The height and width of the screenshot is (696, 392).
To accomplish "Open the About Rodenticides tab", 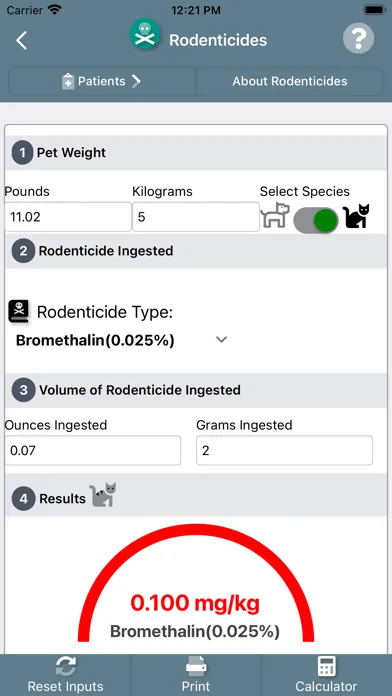I will pyautogui.click(x=290, y=81).
